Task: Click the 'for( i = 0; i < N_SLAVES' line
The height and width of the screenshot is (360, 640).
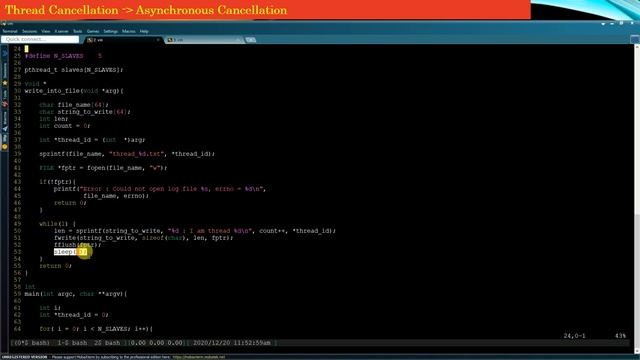Action: pyautogui.click(x=96, y=329)
